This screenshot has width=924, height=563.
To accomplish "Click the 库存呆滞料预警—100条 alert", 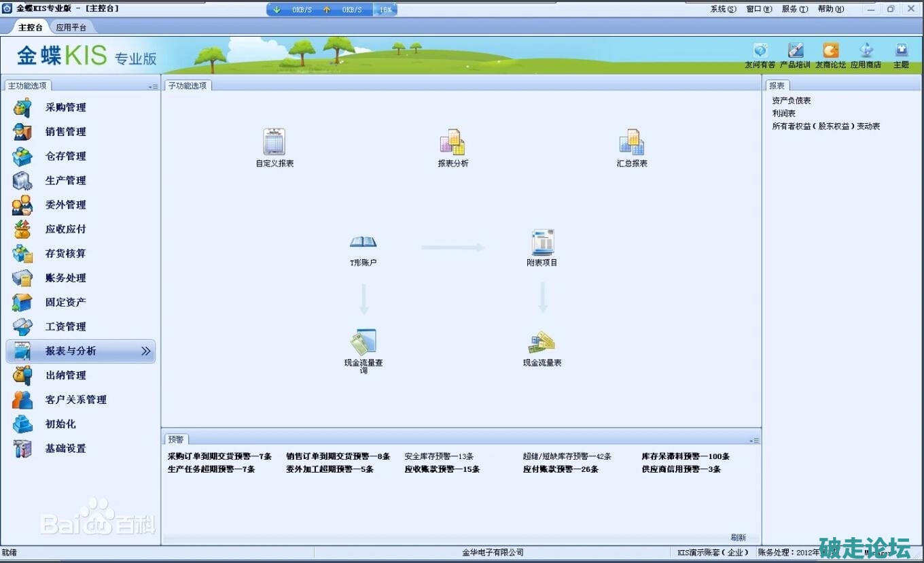I will (x=686, y=456).
